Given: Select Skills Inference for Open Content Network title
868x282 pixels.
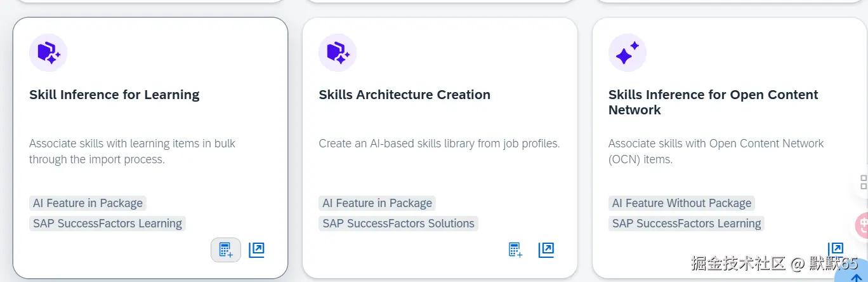Looking at the screenshot, I should coord(713,102).
